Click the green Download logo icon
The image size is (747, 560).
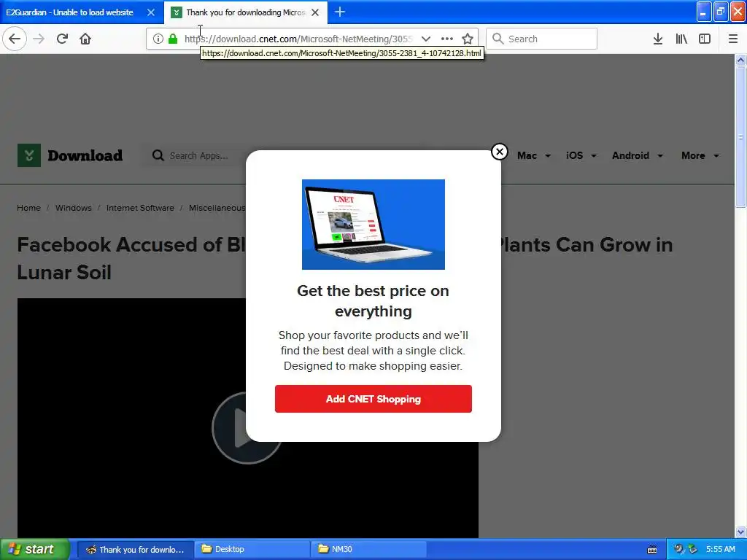click(x=29, y=155)
